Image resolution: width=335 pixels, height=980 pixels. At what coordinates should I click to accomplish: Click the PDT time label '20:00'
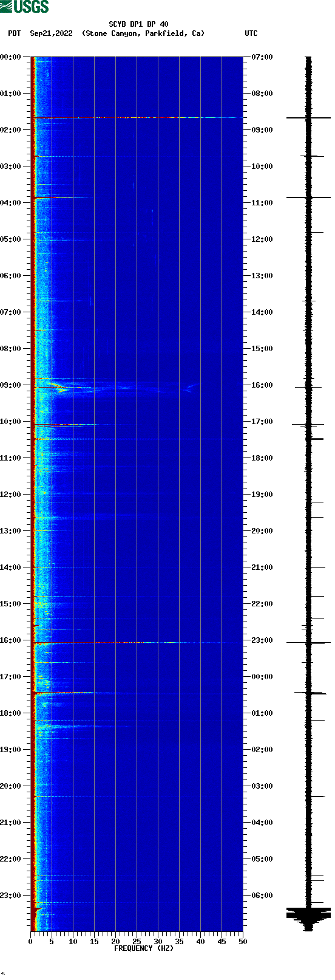tap(11, 786)
